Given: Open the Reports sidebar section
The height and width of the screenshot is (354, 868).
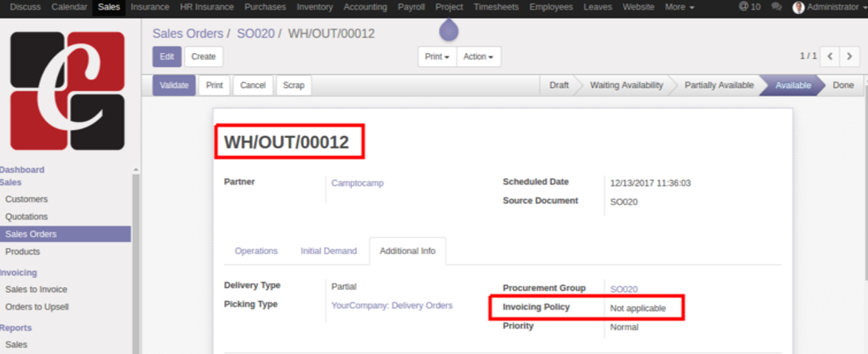Looking at the screenshot, I should tap(16, 328).
